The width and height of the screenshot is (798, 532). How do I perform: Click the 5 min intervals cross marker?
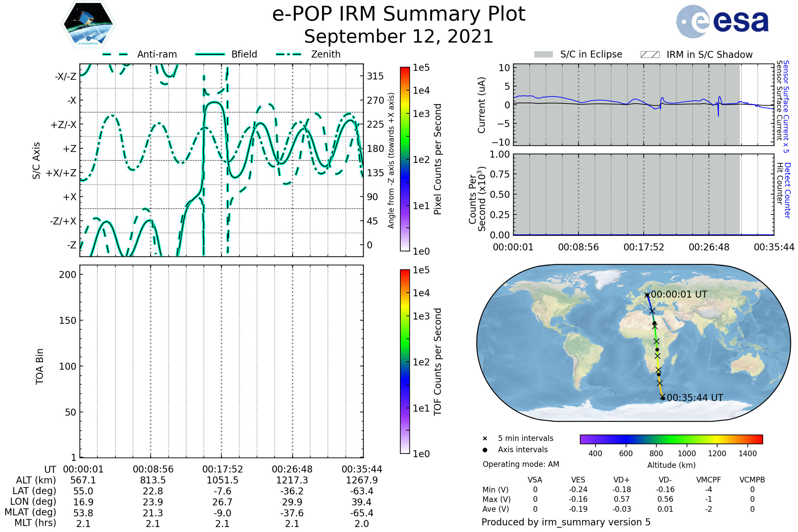(x=485, y=439)
